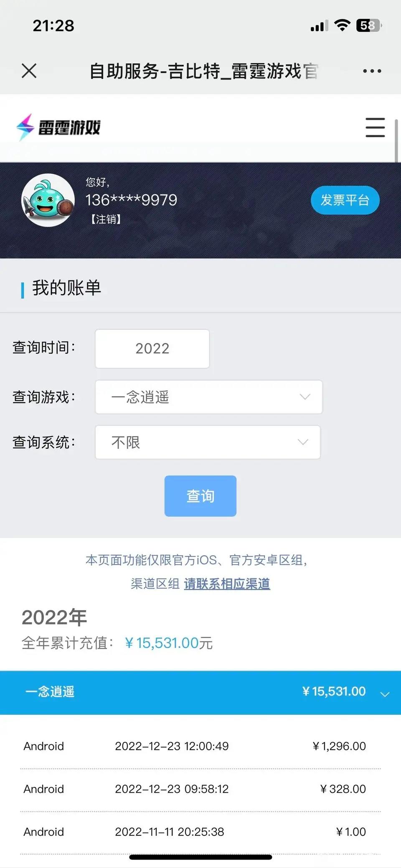Close the web page with X icon
The height and width of the screenshot is (868, 401).
pyautogui.click(x=29, y=71)
